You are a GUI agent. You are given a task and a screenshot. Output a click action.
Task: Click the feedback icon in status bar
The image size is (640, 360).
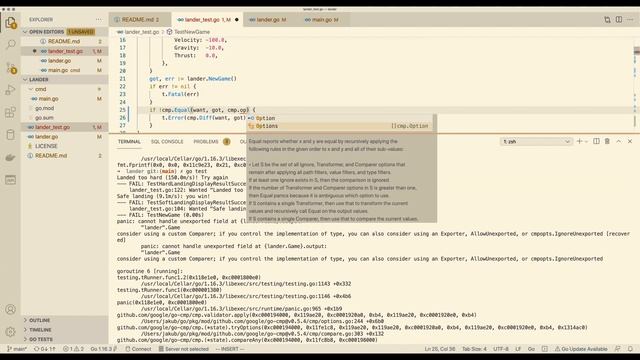click(x=618, y=349)
